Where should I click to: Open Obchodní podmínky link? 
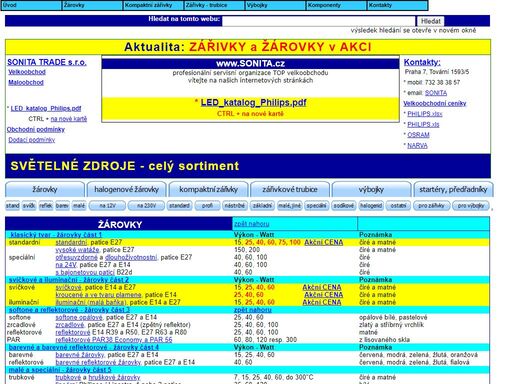tap(36, 129)
